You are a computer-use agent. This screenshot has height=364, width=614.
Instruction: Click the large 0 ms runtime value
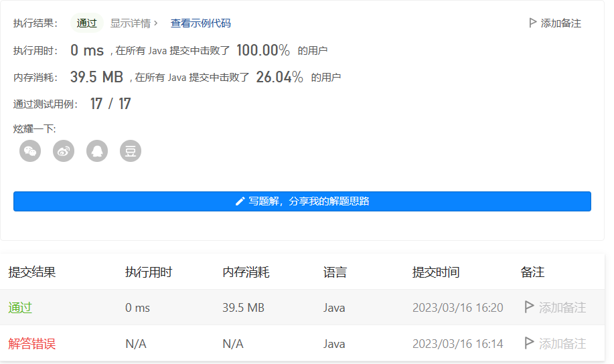pos(87,50)
